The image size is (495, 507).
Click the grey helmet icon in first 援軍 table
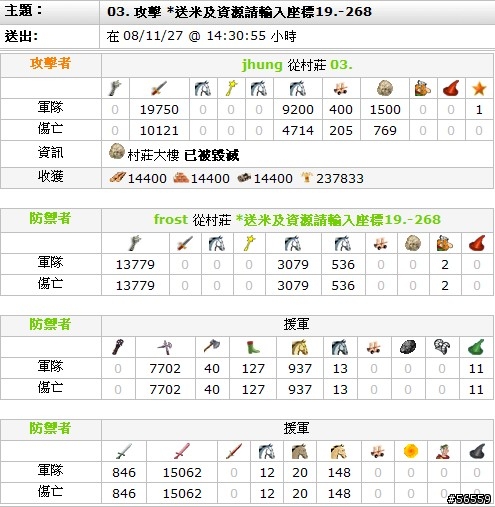[442, 347]
